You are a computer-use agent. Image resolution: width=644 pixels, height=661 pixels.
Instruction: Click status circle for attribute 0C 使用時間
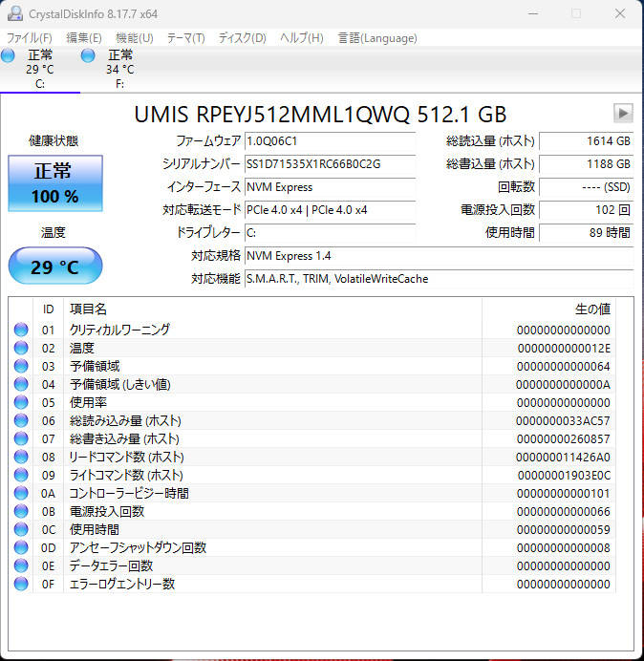click(21, 529)
